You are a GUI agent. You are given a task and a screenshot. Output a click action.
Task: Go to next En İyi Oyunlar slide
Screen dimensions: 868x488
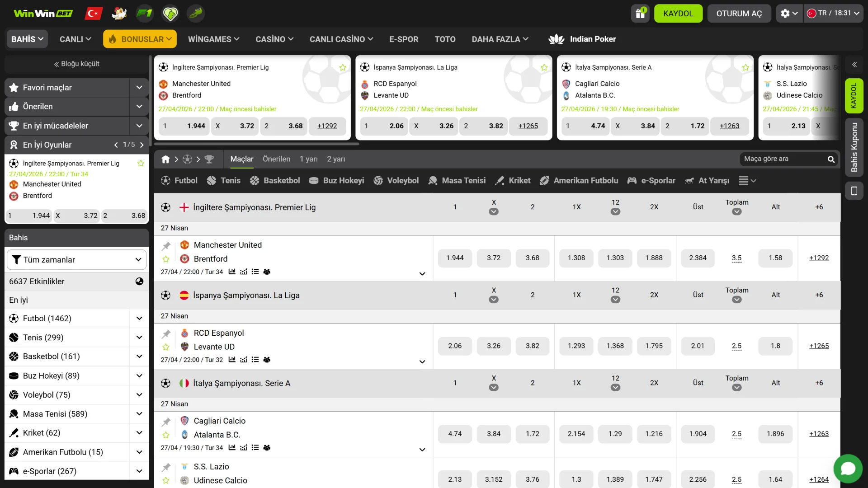click(142, 145)
